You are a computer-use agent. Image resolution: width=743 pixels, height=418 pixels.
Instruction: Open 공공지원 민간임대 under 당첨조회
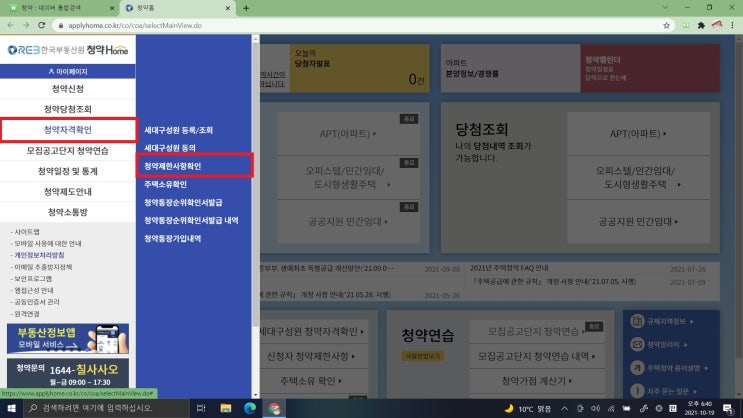(638, 221)
